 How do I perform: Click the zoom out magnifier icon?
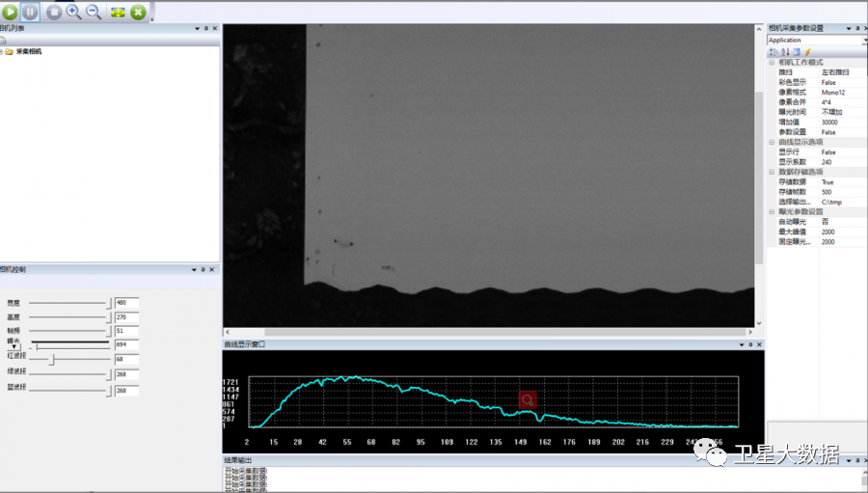point(94,12)
